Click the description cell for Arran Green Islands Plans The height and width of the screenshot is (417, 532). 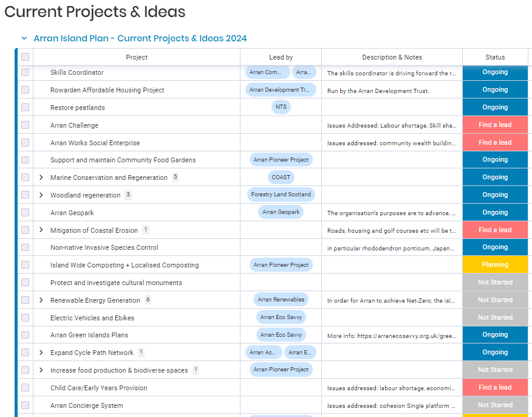pyautogui.click(x=392, y=335)
